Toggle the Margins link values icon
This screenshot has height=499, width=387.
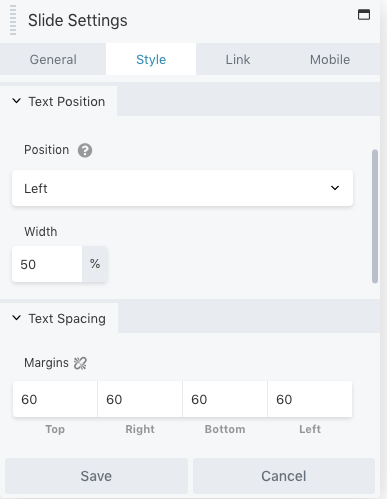click(80, 363)
